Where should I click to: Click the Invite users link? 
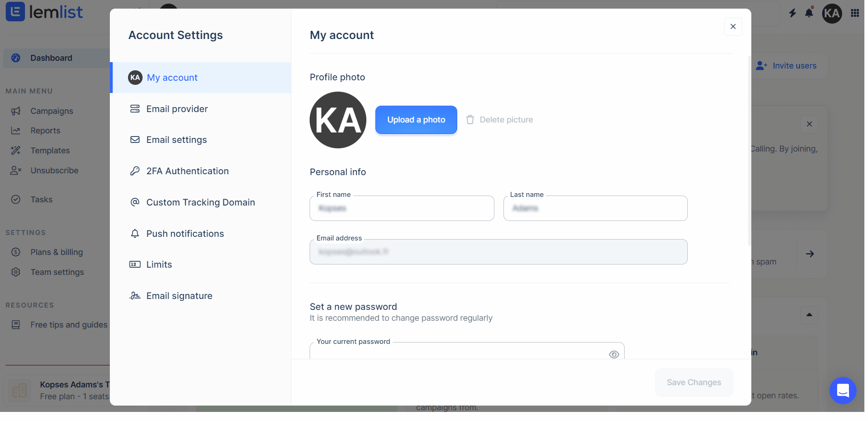point(786,66)
